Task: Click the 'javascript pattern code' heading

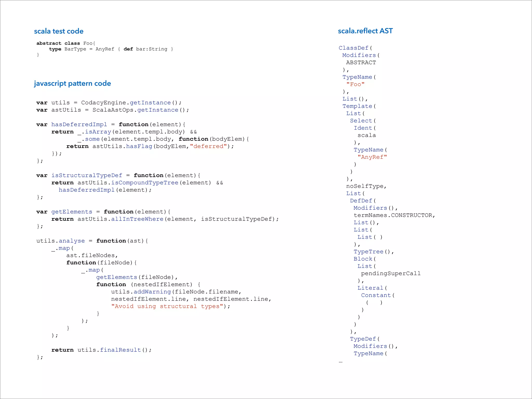Action: (x=72, y=83)
